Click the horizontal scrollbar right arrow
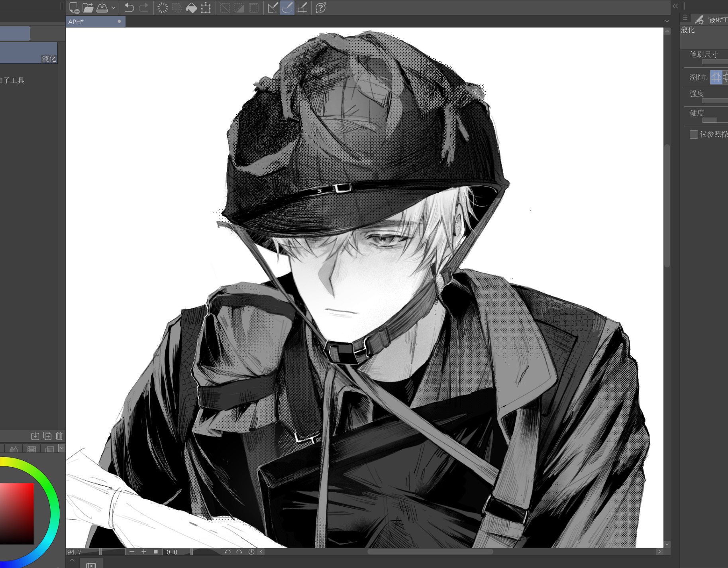Viewport: 728px width, 568px height. (x=659, y=552)
